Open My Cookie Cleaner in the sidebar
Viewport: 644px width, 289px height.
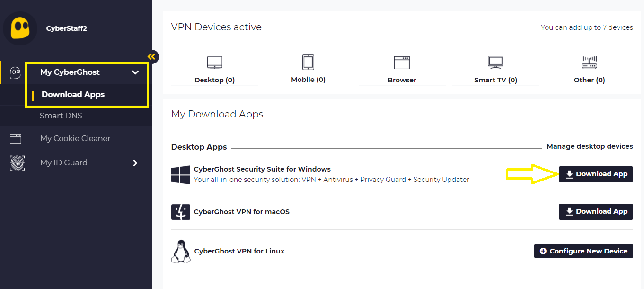[x=75, y=138]
